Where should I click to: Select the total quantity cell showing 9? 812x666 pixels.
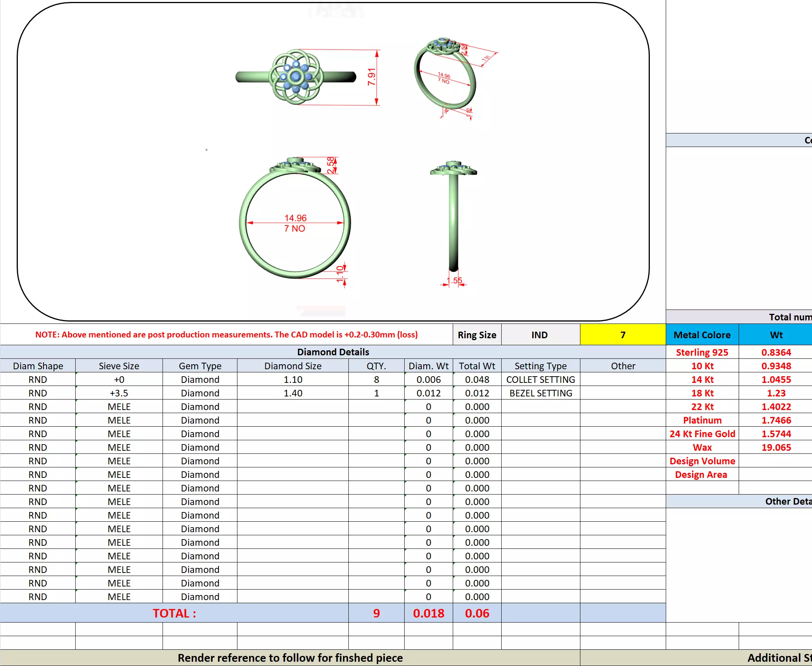(376, 613)
